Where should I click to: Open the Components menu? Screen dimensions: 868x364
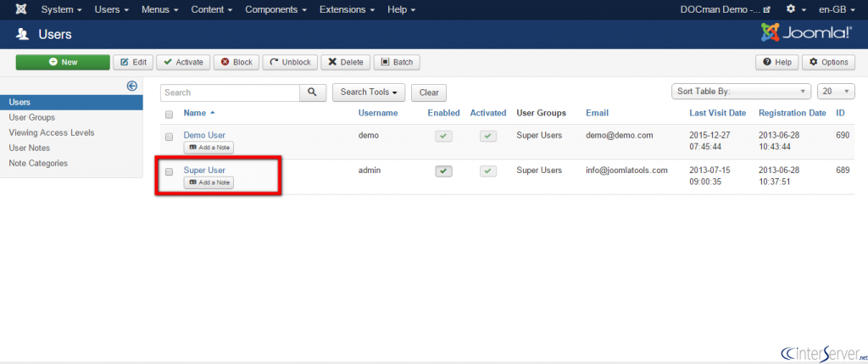coord(275,9)
